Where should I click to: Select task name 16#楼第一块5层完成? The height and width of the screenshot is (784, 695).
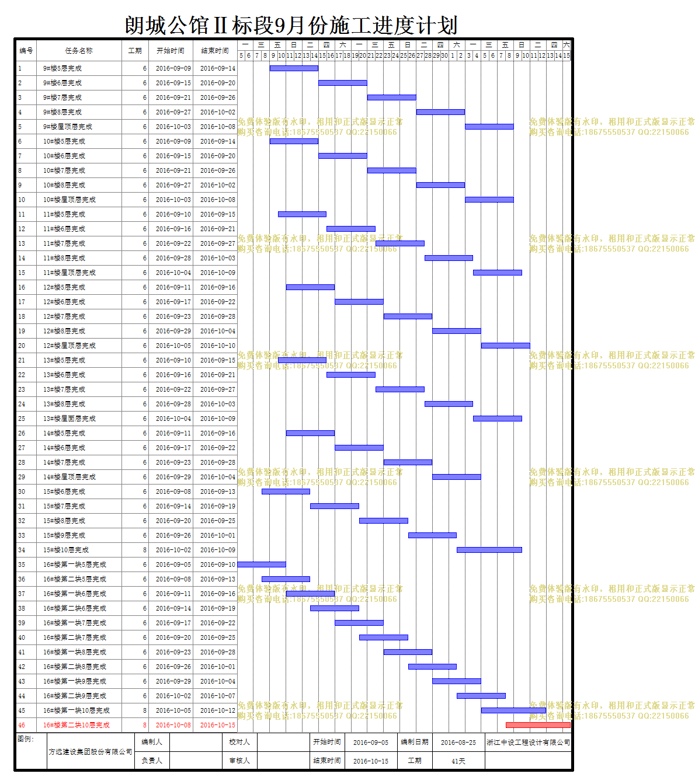pos(75,565)
